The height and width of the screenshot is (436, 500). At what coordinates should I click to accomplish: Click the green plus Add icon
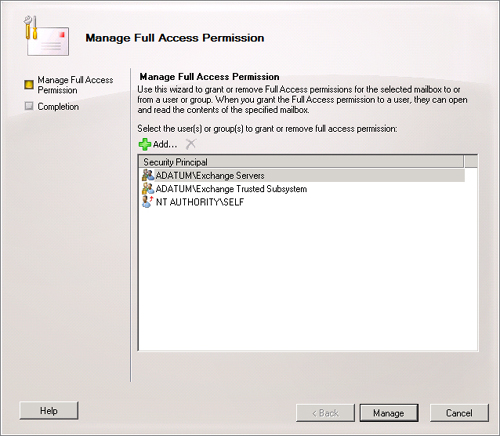[x=145, y=144]
